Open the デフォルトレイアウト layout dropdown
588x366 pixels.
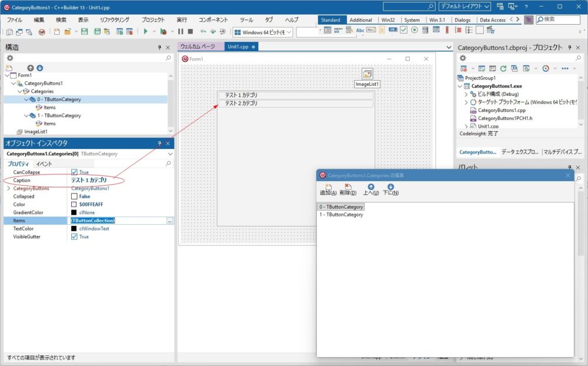(464, 6)
